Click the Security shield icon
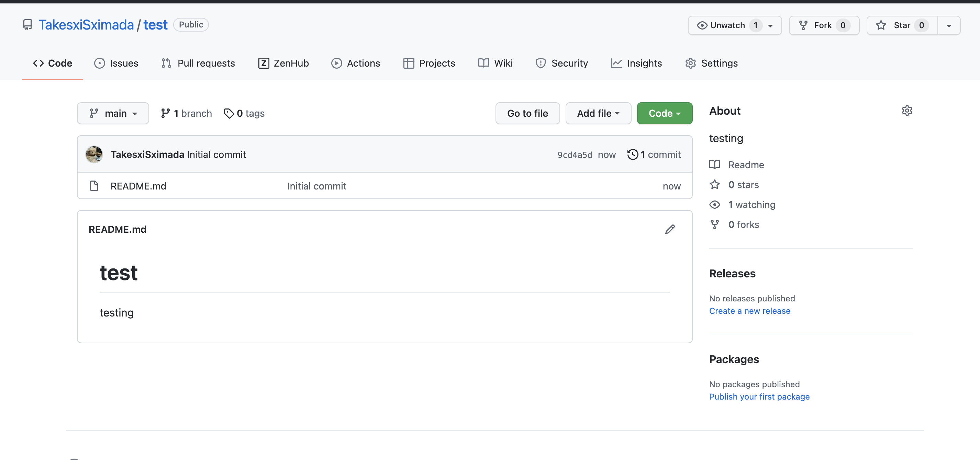 click(541, 63)
